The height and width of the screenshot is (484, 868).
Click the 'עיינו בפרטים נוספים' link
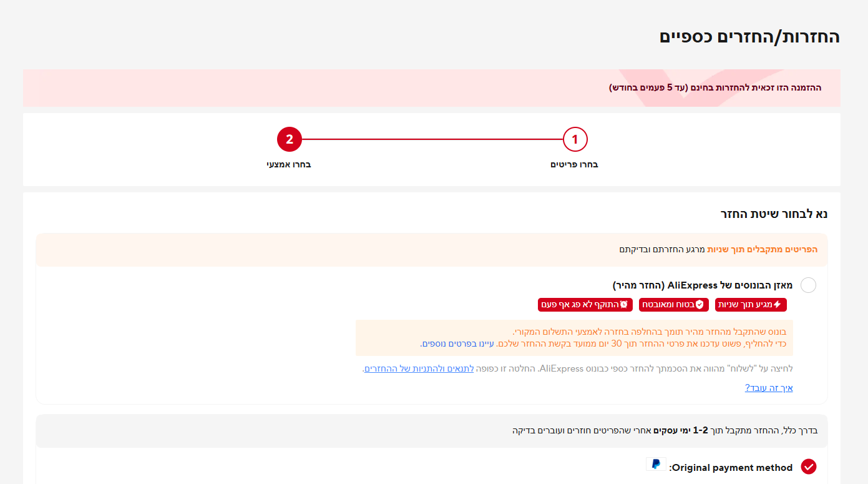pyautogui.click(x=458, y=343)
